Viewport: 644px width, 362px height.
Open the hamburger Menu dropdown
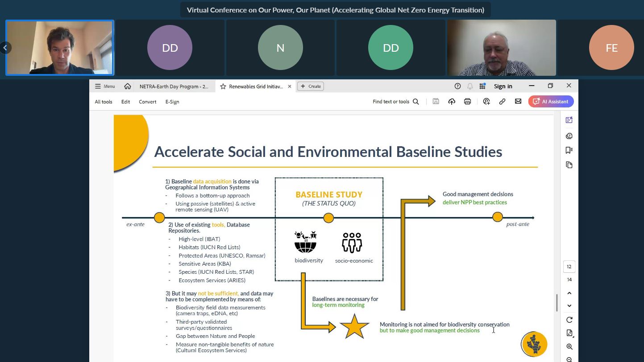pyautogui.click(x=105, y=86)
